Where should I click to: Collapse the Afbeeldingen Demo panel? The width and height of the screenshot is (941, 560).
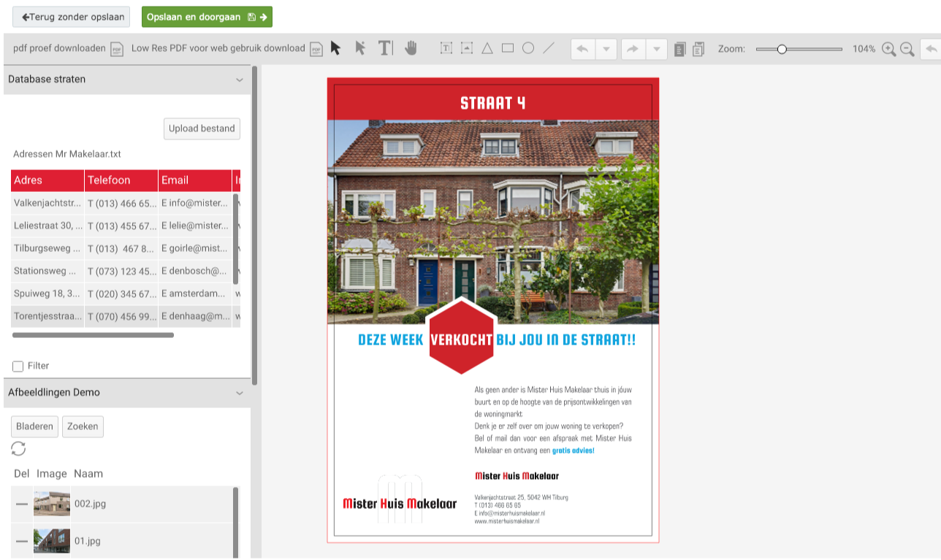click(x=239, y=393)
